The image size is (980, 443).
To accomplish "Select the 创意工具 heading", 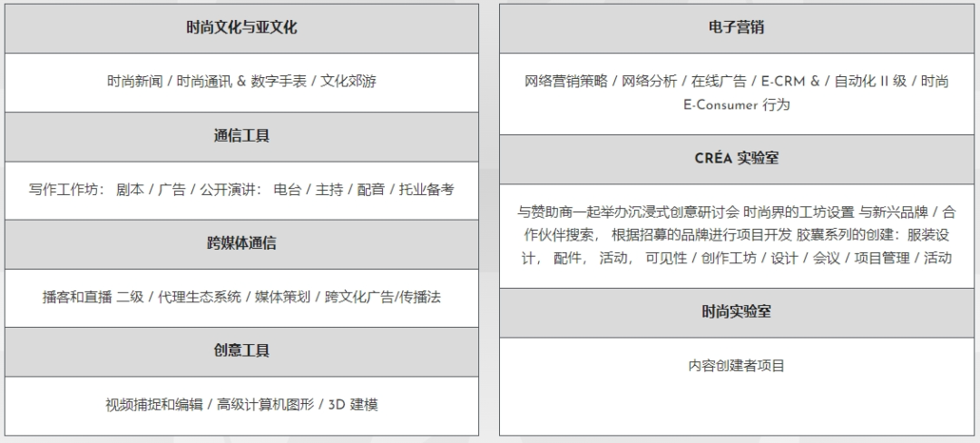I will [241, 350].
